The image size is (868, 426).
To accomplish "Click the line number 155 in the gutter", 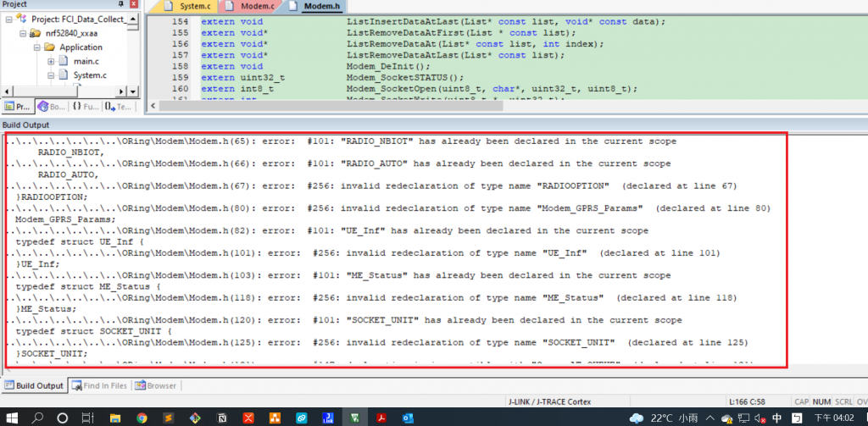I will [181, 33].
